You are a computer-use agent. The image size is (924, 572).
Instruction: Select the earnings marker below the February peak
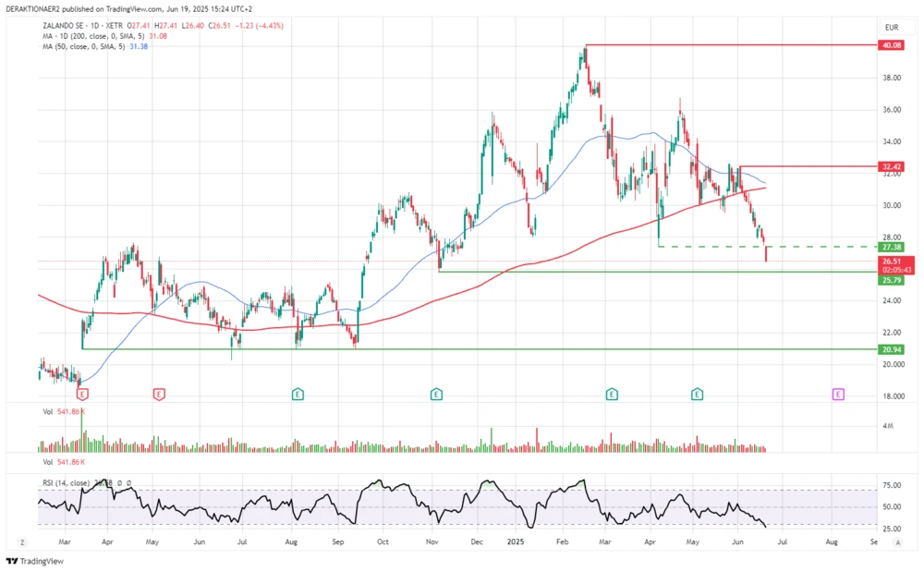(610, 394)
